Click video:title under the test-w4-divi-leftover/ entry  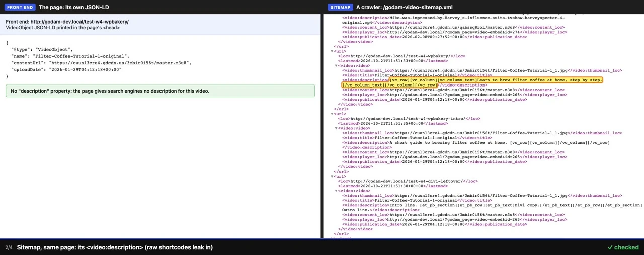(x=417, y=200)
